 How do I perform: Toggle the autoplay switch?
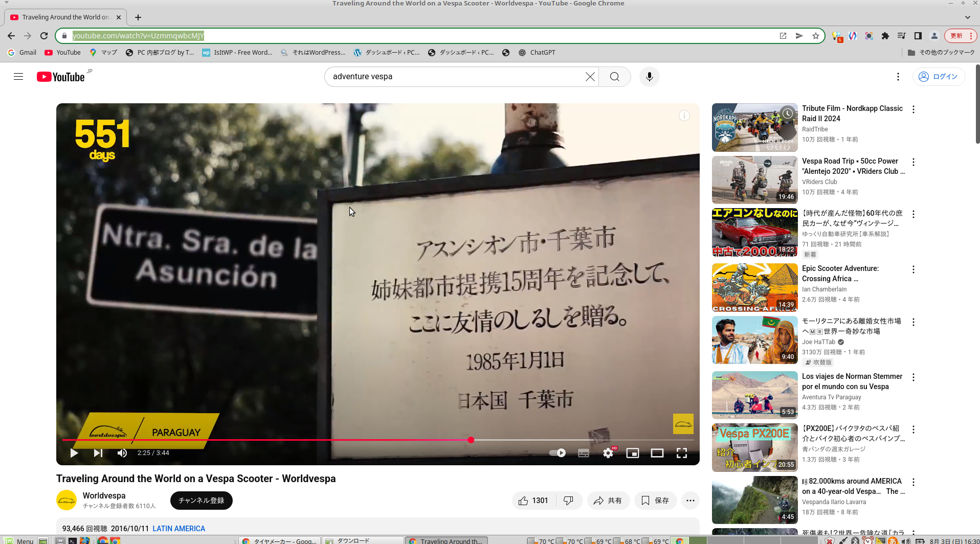point(557,453)
